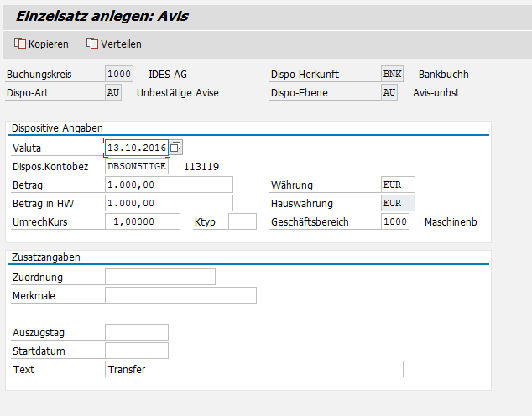Click the Geschäftsbereich field

(394, 221)
